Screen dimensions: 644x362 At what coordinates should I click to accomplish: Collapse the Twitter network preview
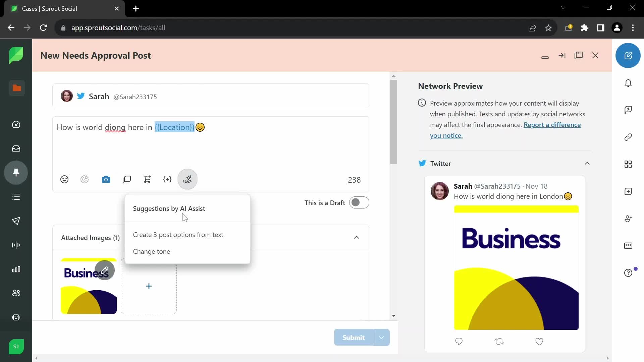tap(587, 163)
